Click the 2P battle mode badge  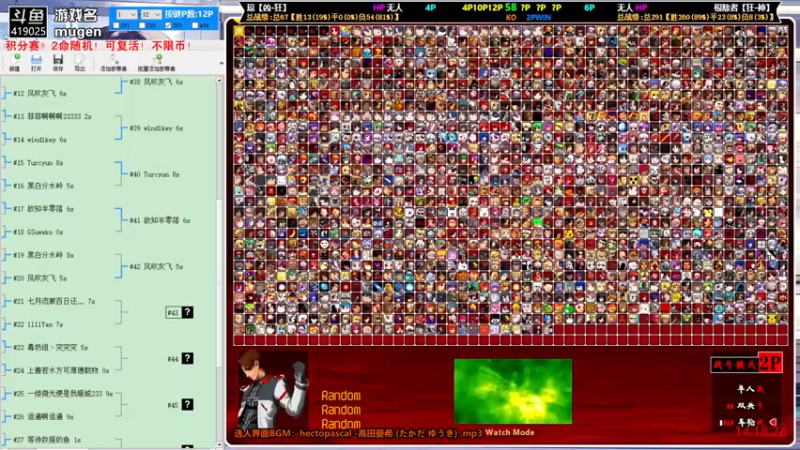[x=770, y=363]
